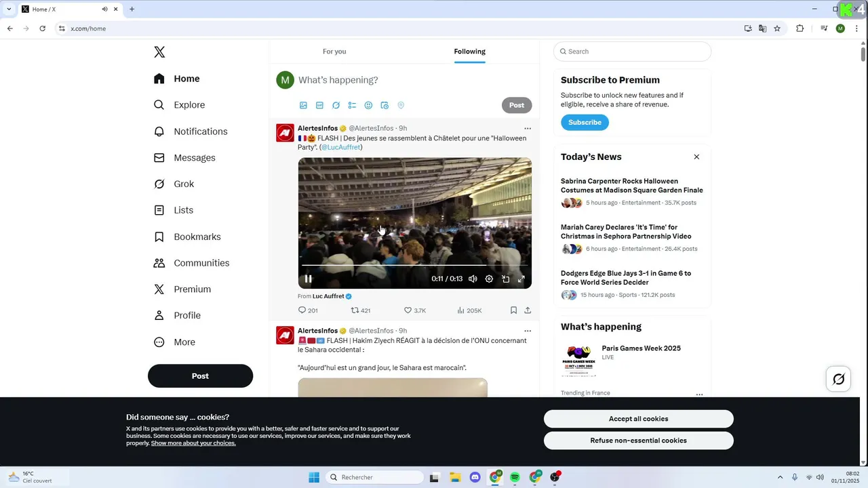868x488 pixels.
Task: Open Discord from taskbar
Action: pyautogui.click(x=475, y=477)
